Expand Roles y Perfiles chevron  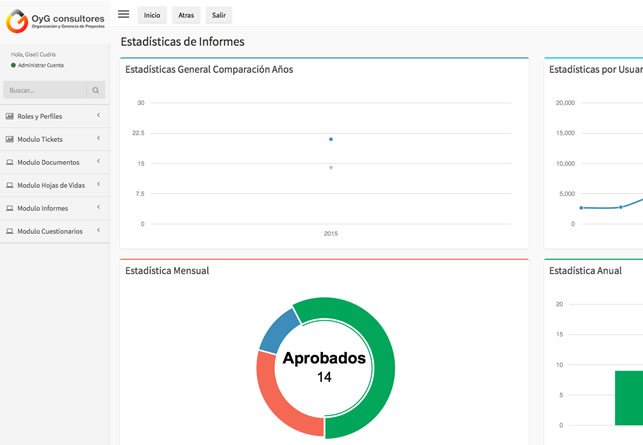click(x=99, y=116)
